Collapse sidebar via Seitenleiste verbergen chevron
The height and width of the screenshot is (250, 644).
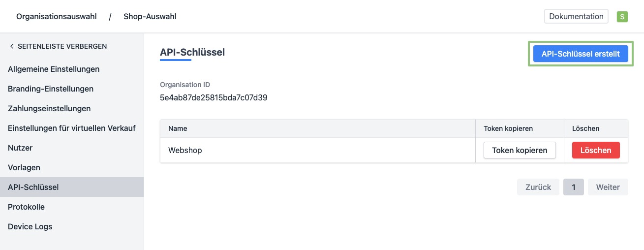[x=12, y=46]
